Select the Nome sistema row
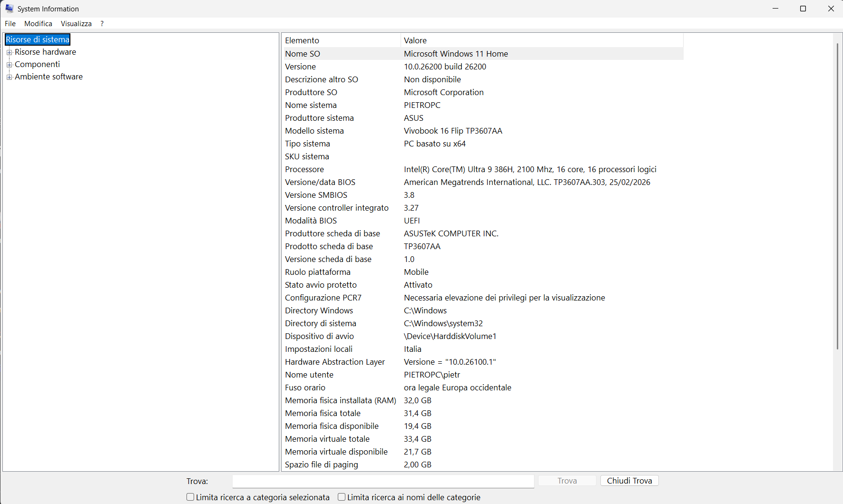 pyautogui.click(x=482, y=105)
